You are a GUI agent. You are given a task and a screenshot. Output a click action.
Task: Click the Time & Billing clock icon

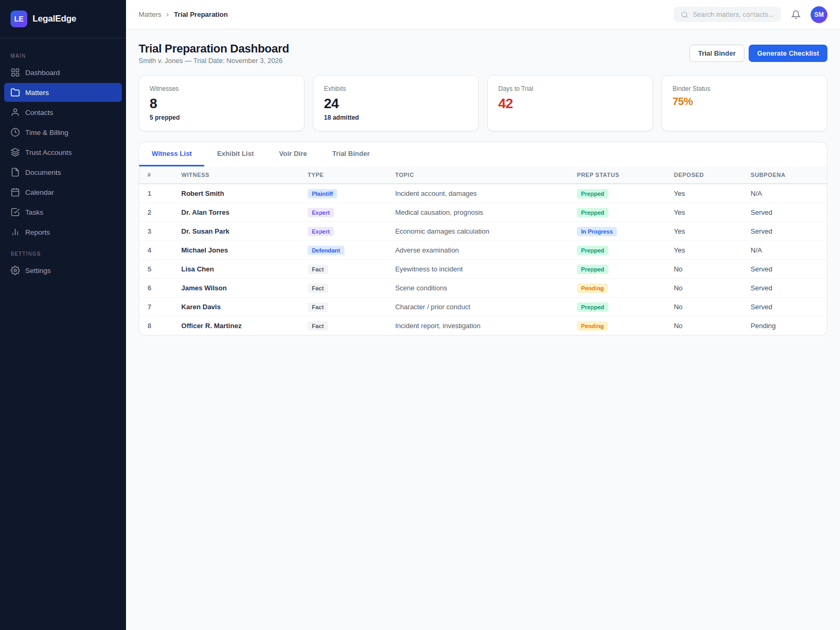(15, 132)
